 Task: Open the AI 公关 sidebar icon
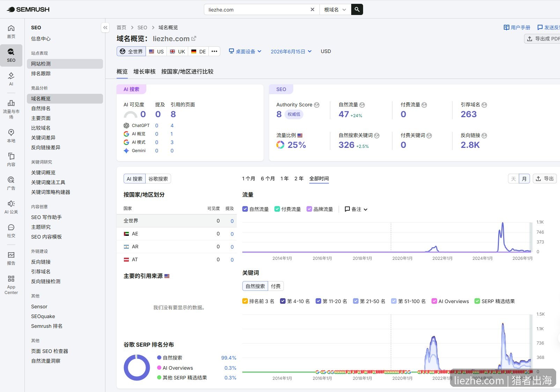coord(11,207)
